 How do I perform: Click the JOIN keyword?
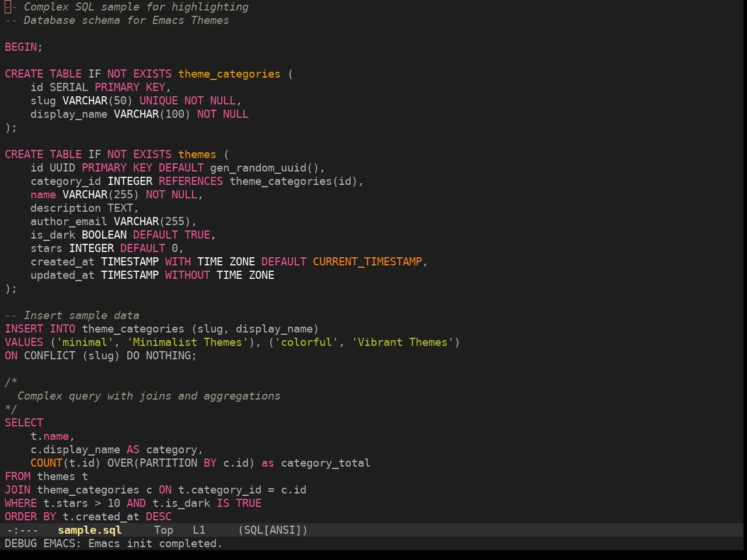(18, 490)
